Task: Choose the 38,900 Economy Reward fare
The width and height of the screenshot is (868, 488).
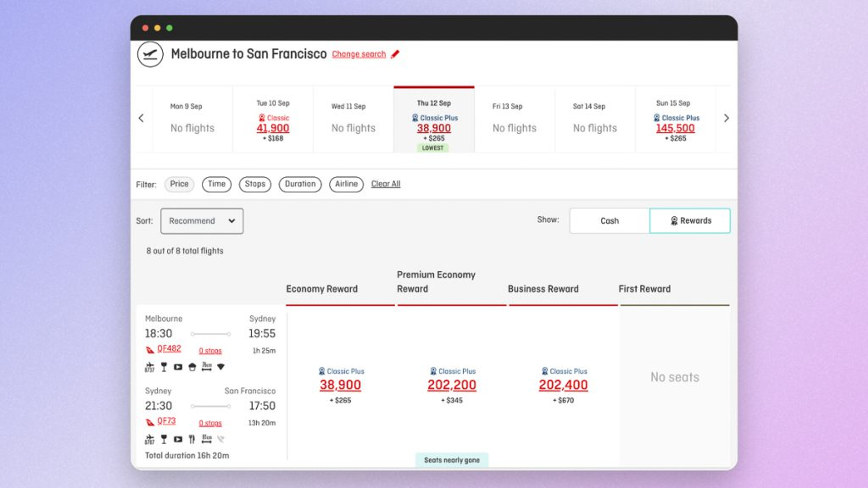Action: tap(340, 385)
